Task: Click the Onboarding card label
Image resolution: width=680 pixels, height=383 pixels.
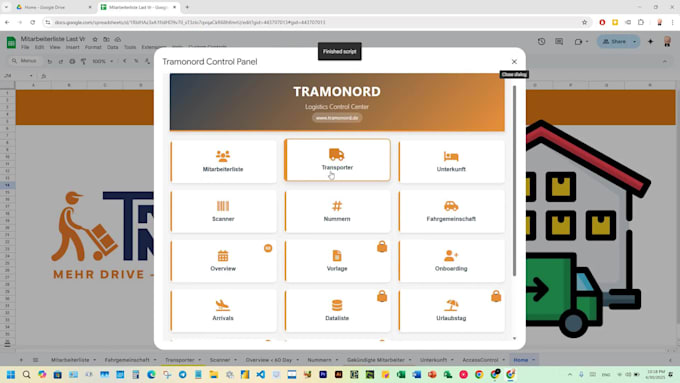Action: (451, 268)
